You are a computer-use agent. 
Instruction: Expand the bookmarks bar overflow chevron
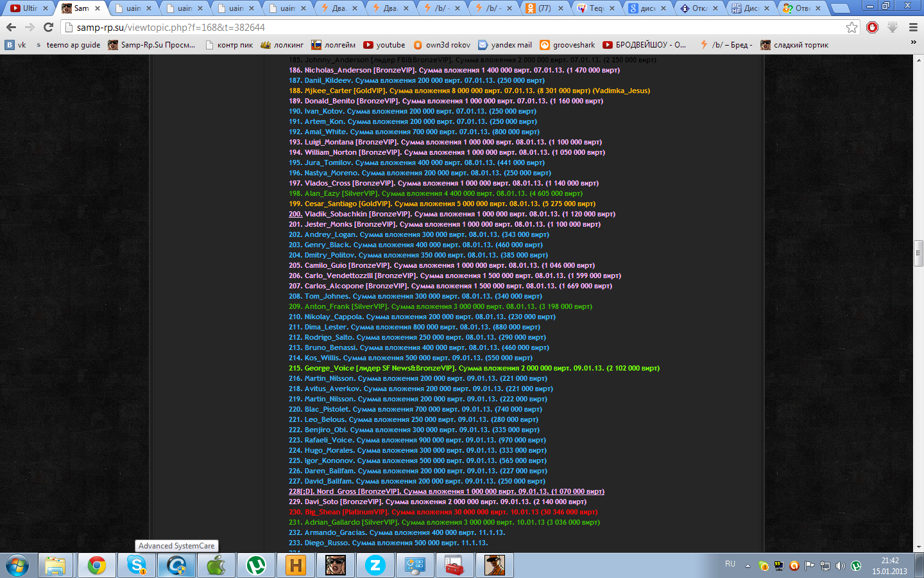[913, 42]
